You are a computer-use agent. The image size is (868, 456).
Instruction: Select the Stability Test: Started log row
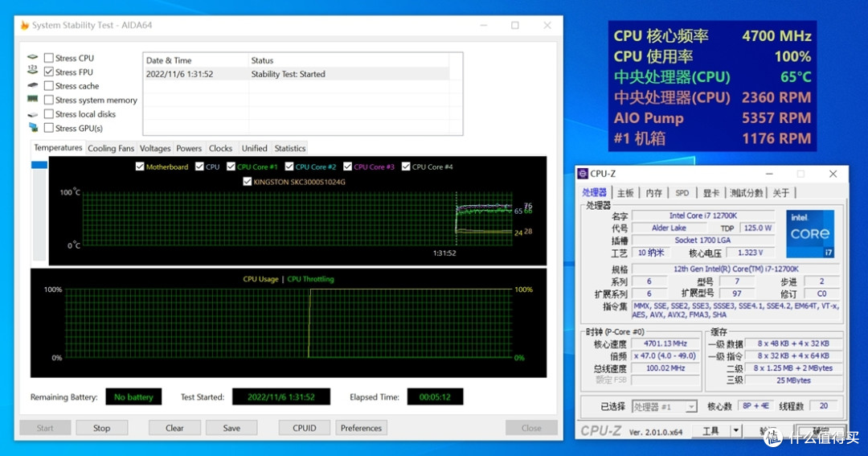tap(296, 74)
